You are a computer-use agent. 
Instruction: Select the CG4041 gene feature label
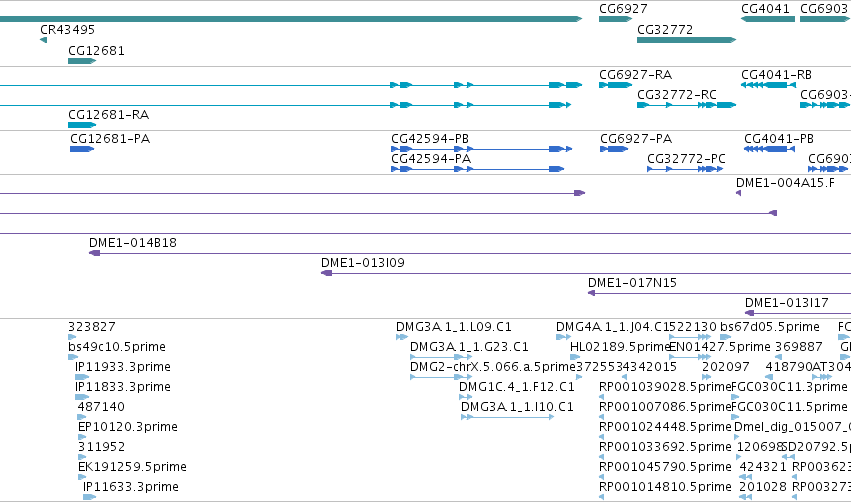pyautogui.click(x=765, y=9)
